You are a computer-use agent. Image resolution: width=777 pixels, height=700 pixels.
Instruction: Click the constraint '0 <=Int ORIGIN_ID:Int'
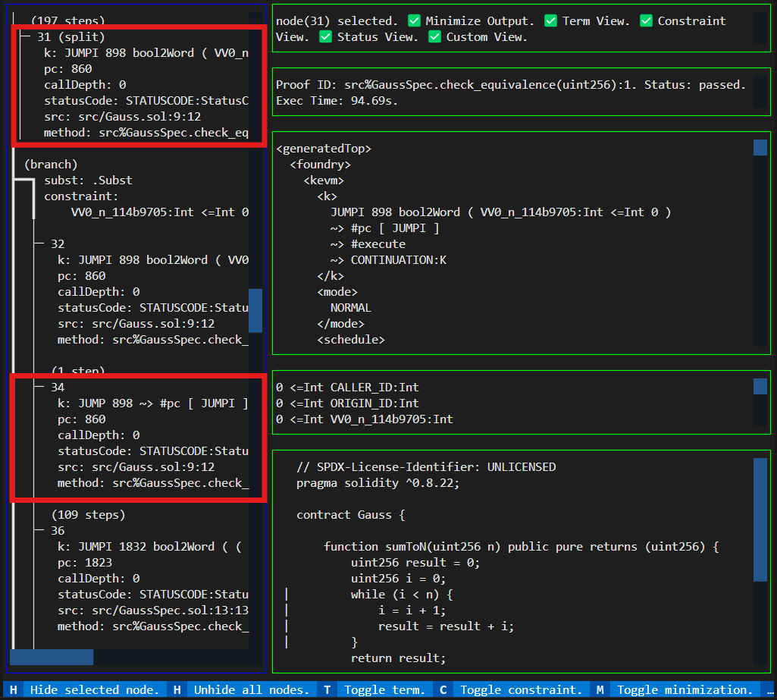[x=347, y=403]
